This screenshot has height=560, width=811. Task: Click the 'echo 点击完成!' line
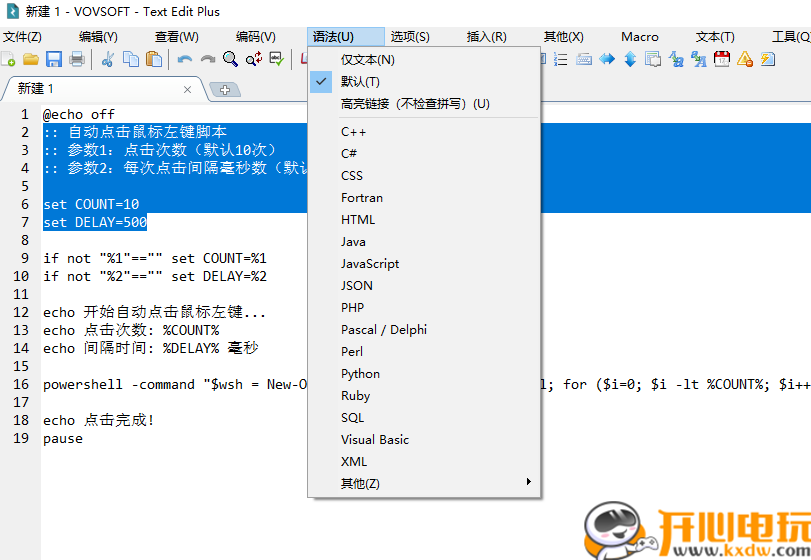[98, 420]
